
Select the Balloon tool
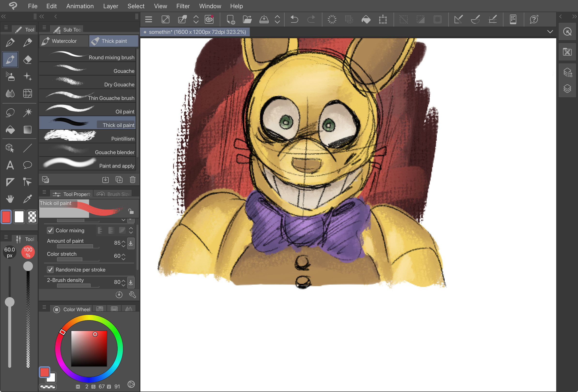point(27,165)
